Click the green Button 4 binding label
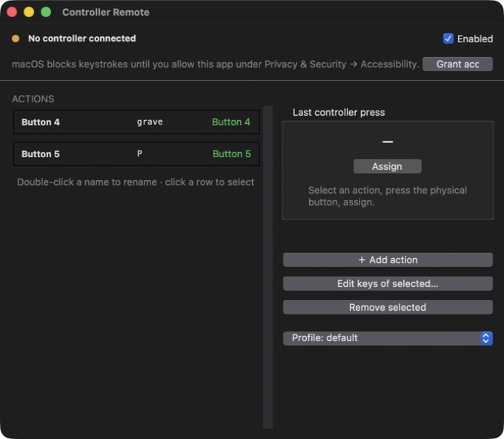Viewport: 504px width, 439px height. tap(231, 122)
